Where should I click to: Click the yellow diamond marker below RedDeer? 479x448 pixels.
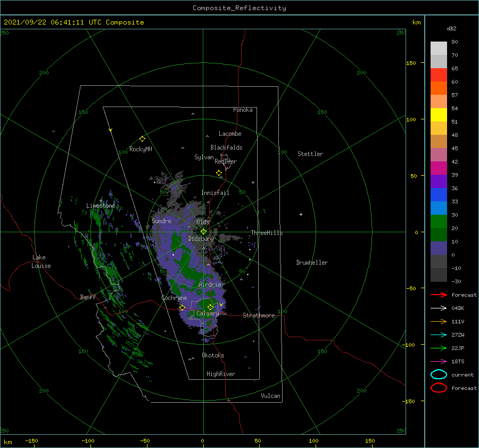tap(219, 173)
